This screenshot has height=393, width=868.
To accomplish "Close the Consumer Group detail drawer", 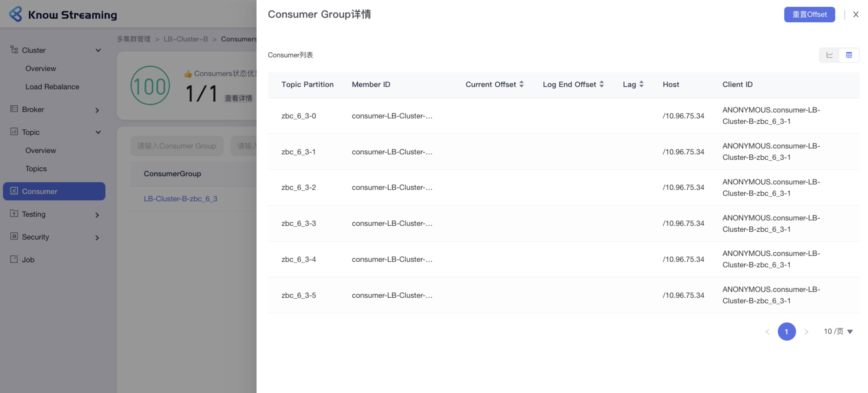I will 855,15.
